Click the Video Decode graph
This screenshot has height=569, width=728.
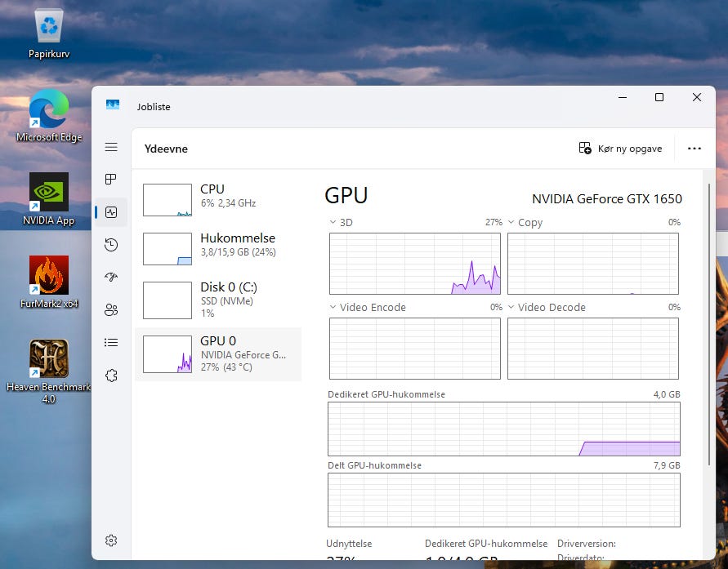point(593,349)
